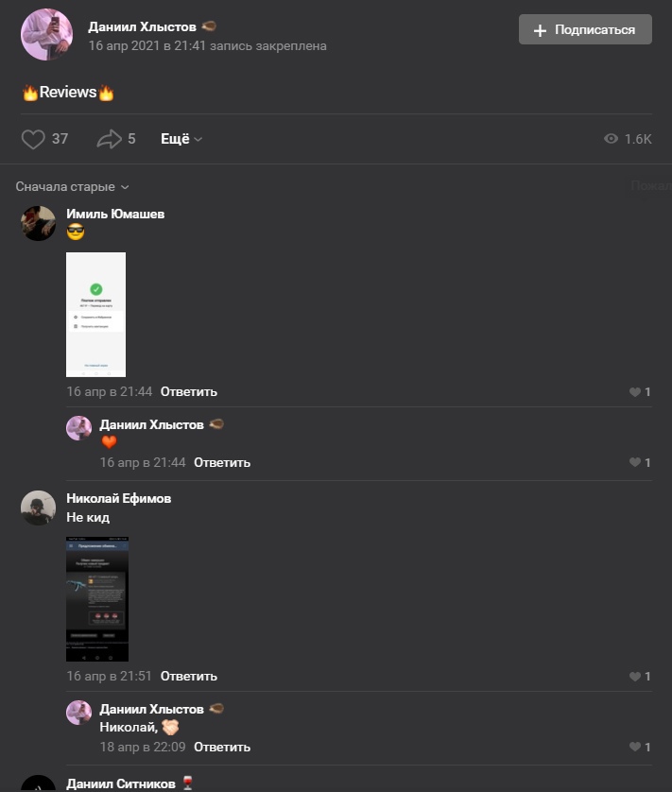Like the pinned Reviews post
The width and height of the screenshot is (672, 792).
pyautogui.click(x=33, y=140)
